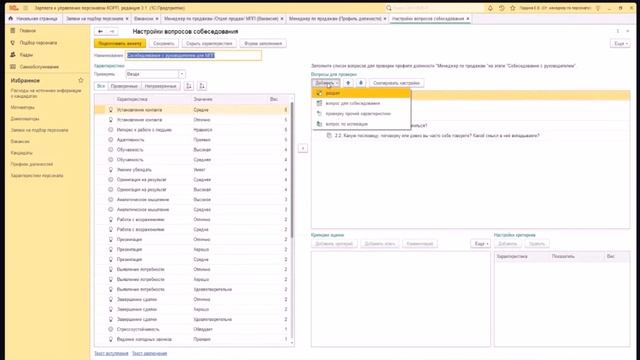Go back with the left arrow button
This screenshot has height=360, width=640.
point(100,31)
